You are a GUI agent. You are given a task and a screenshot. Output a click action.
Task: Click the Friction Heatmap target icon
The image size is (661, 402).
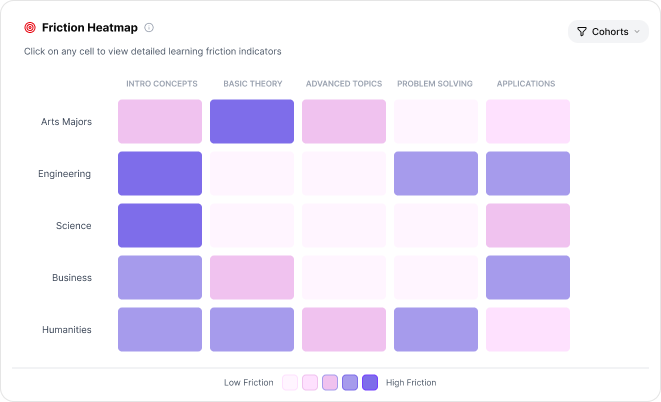click(x=30, y=28)
